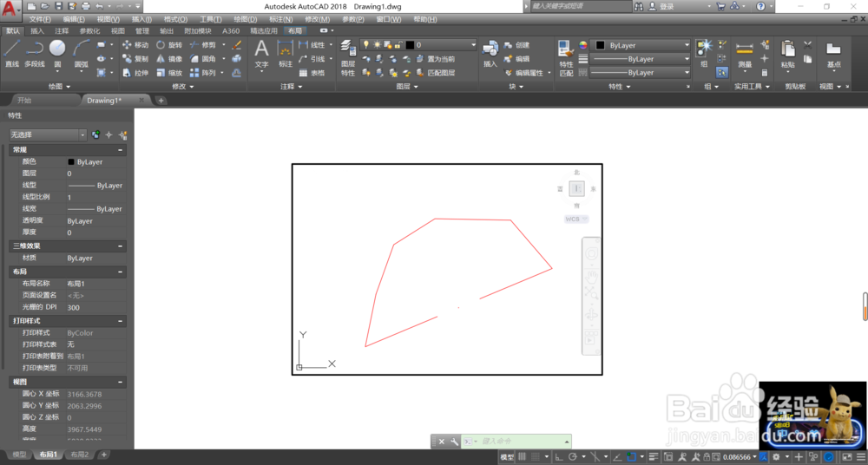Click the 复制 copy tool
Image resolution: width=868 pixels, height=465 pixels.
tap(135, 59)
